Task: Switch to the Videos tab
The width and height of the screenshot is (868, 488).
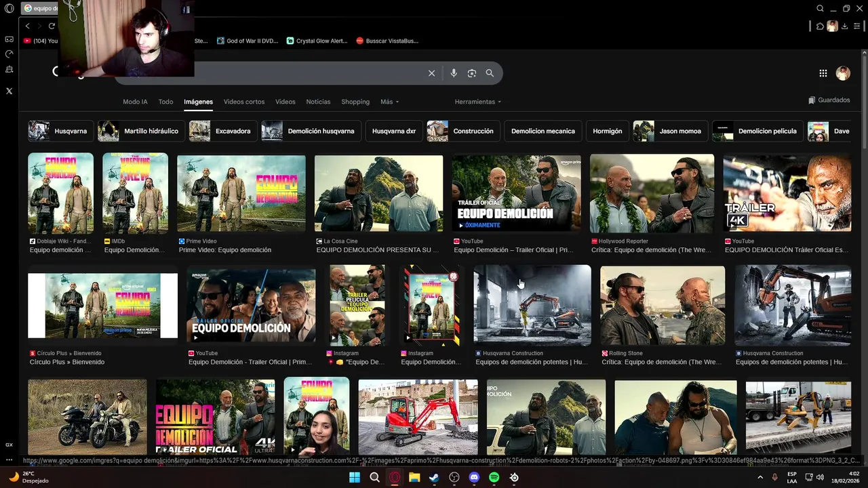Action: (285, 102)
